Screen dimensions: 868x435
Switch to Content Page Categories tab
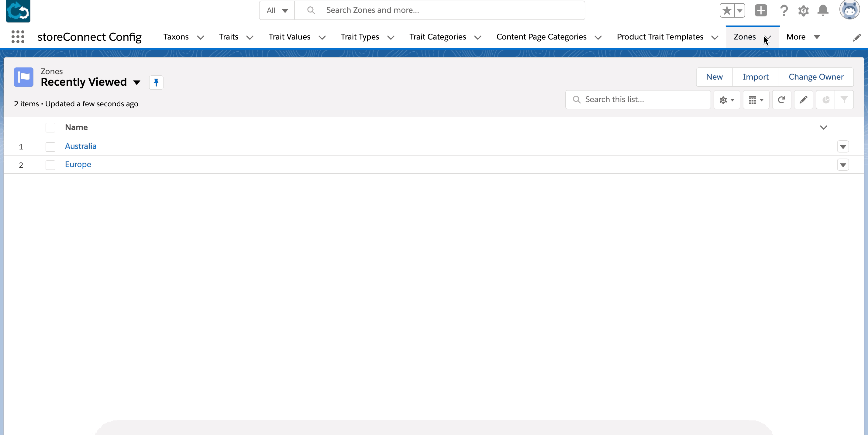pyautogui.click(x=542, y=37)
